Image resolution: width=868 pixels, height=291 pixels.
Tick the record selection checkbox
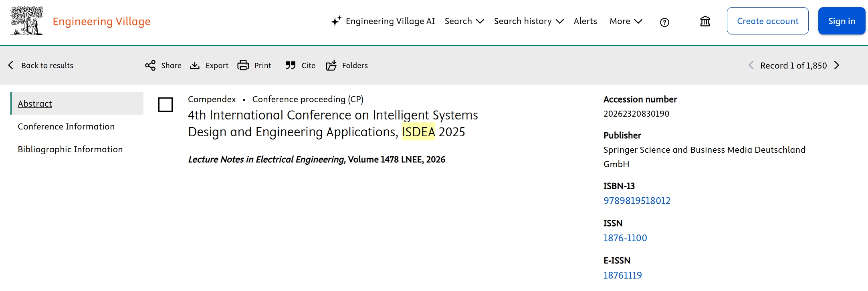coord(166,105)
